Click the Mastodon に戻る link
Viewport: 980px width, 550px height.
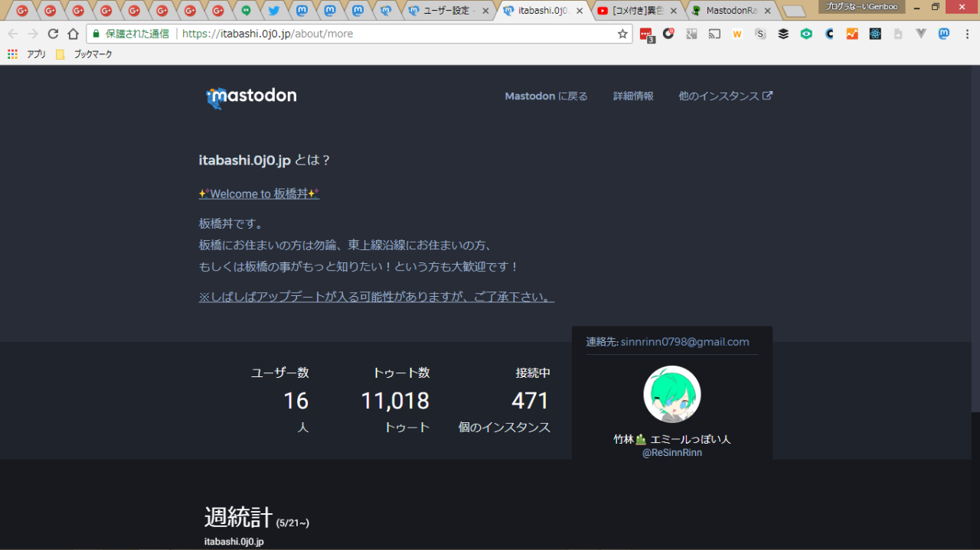[546, 96]
